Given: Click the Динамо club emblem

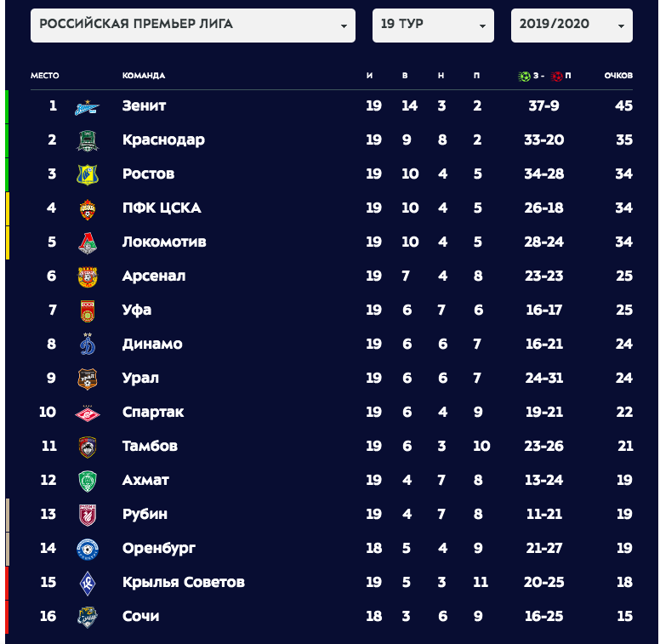Looking at the screenshot, I should (x=88, y=344).
